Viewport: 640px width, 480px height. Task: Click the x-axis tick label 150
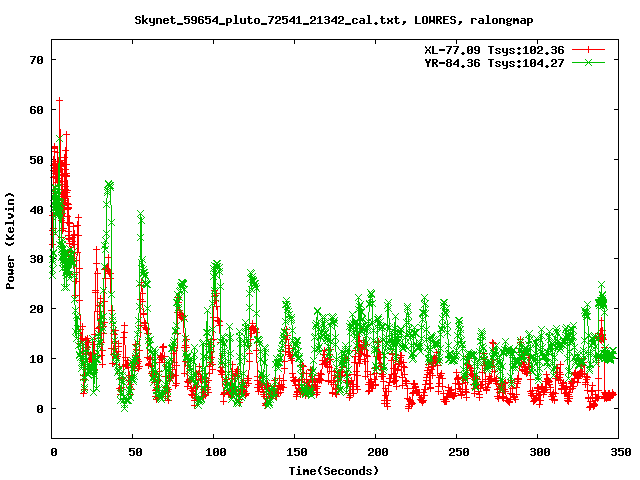pos(297,452)
